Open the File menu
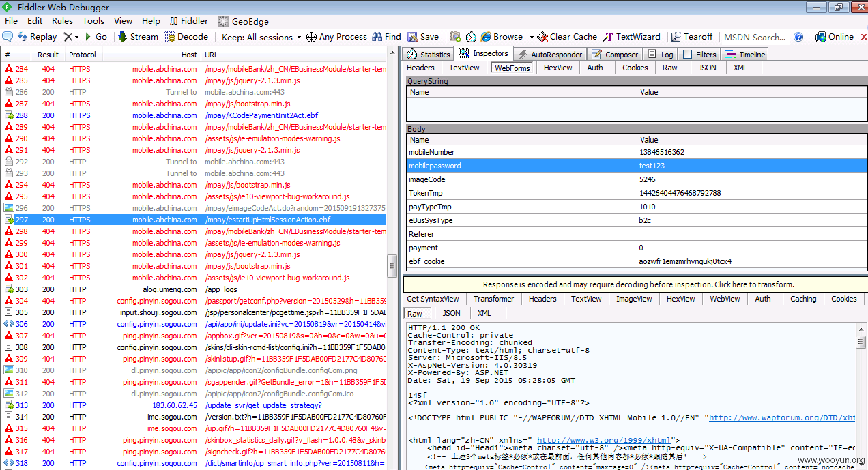The width and height of the screenshot is (868, 470). [11, 21]
